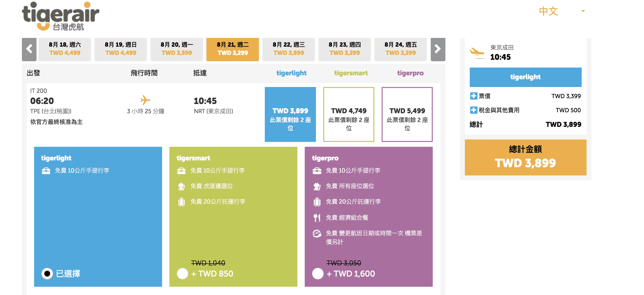Go to previous dates with left arrow
Screen dimensions: 644x295
[x=29, y=49]
